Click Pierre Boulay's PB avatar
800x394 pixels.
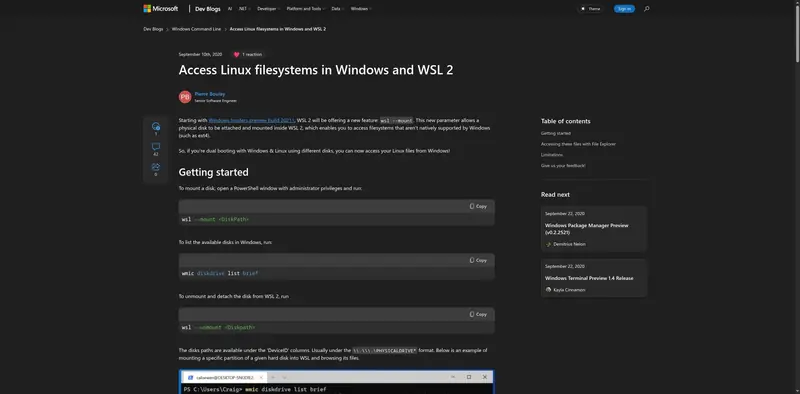pos(185,97)
